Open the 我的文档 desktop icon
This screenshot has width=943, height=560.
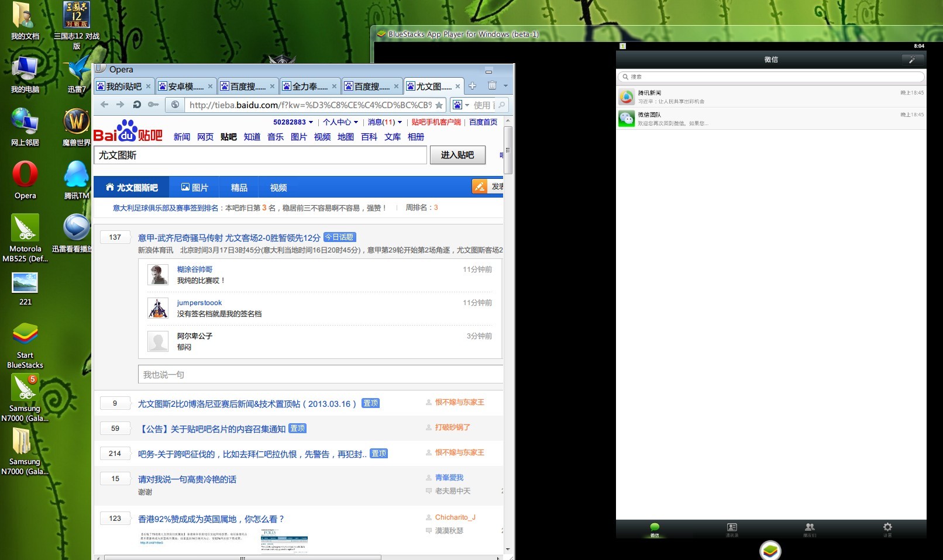tap(25, 21)
